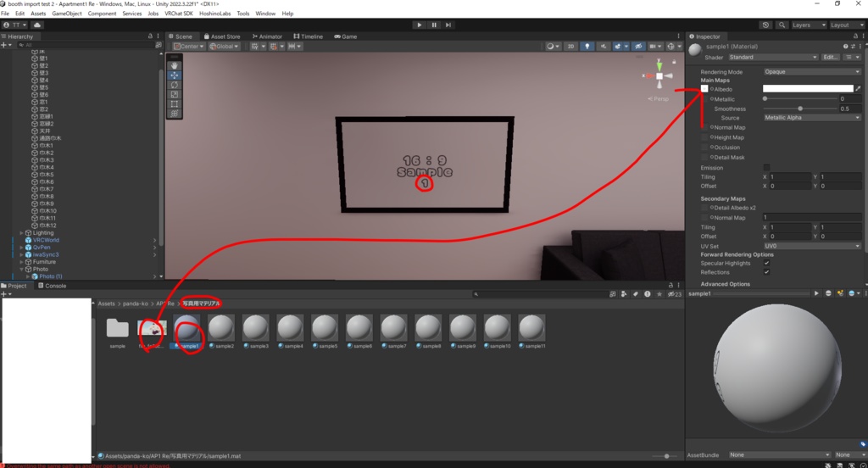Open the global search magnifier icon
The image size is (868, 468).
click(782, 25)
